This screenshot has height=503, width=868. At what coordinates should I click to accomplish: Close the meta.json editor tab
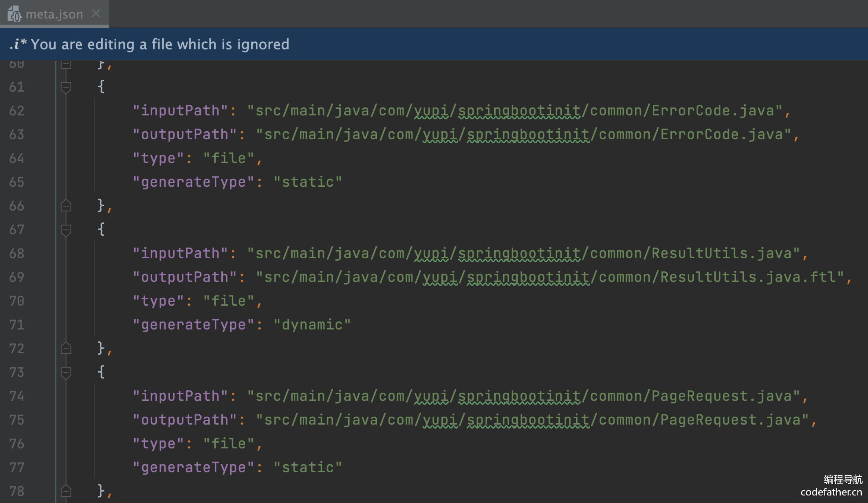96,14
